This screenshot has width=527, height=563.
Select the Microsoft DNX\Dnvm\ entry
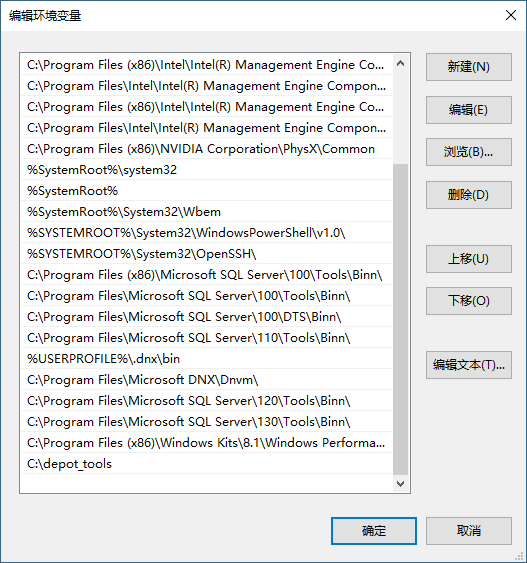(206, 380)
